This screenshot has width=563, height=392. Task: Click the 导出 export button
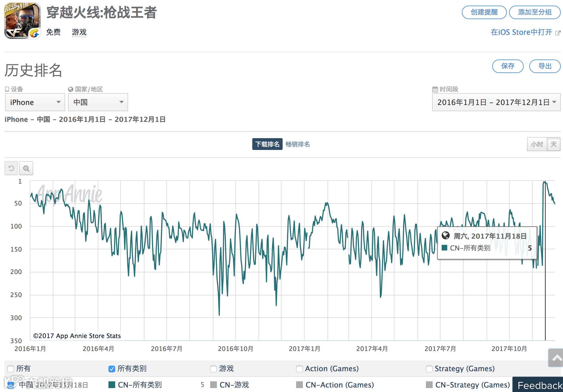tap(545, 66)
